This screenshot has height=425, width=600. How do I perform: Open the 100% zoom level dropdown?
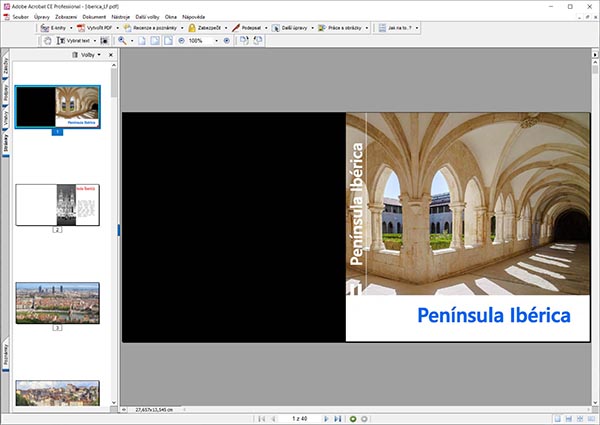pos(215,41)
